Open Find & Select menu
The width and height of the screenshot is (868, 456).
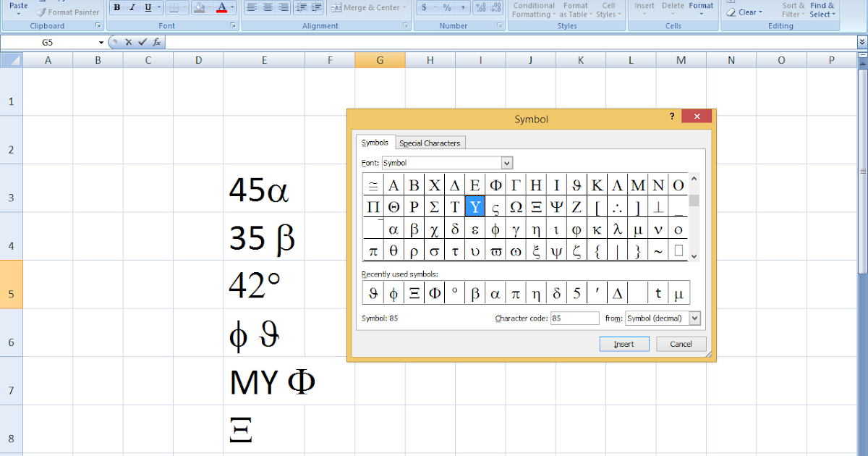822,9
